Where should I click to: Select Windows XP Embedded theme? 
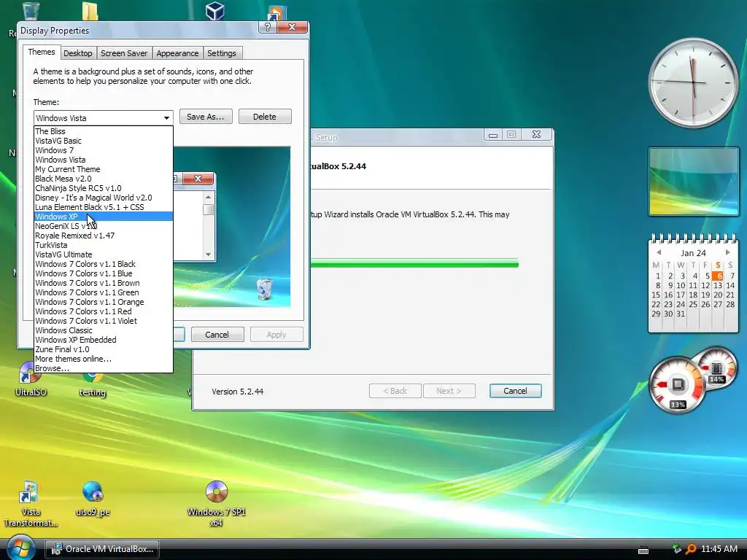tap(104, 340)
